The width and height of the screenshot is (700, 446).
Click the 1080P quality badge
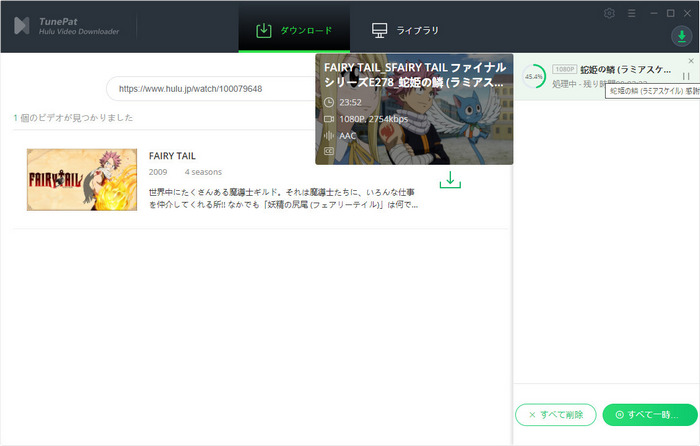[565, 69]
